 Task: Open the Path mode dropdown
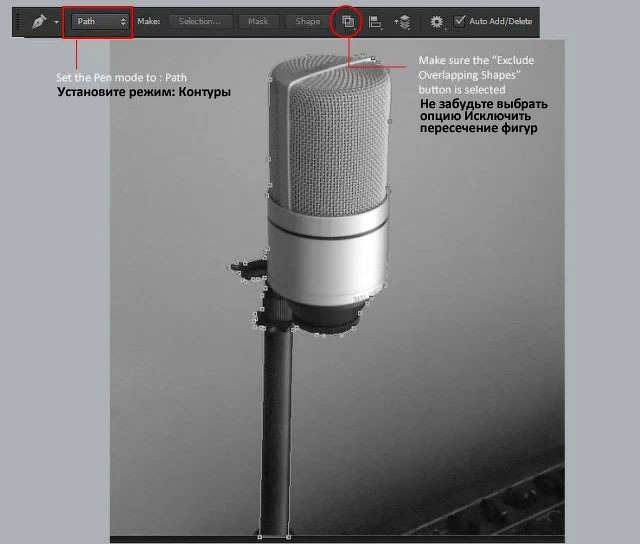(100, 21)
